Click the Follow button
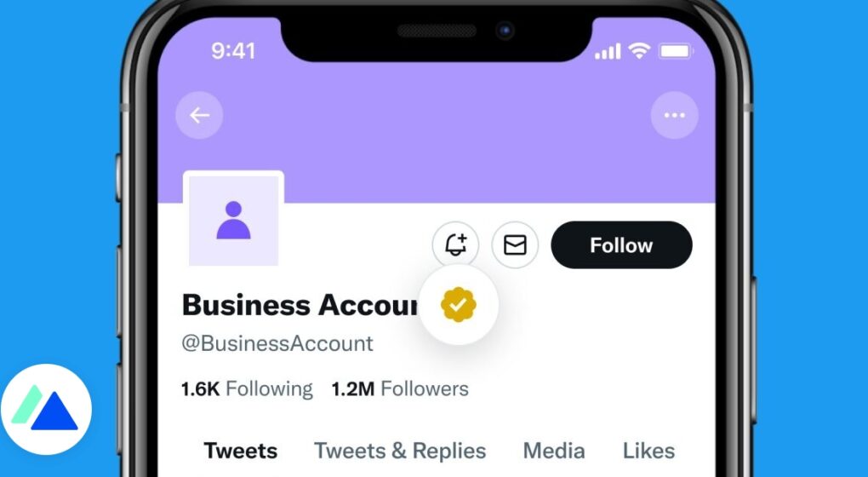This screenshot has width=868, height=477. point(622,244)
